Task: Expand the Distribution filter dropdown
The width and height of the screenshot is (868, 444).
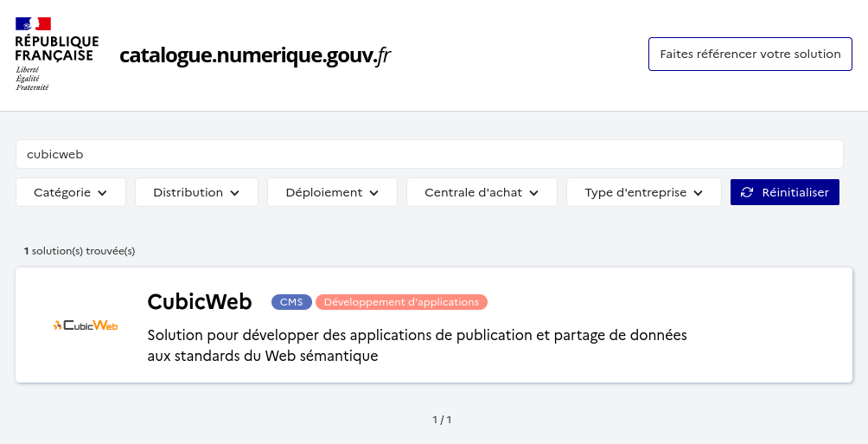Action: 196,192
